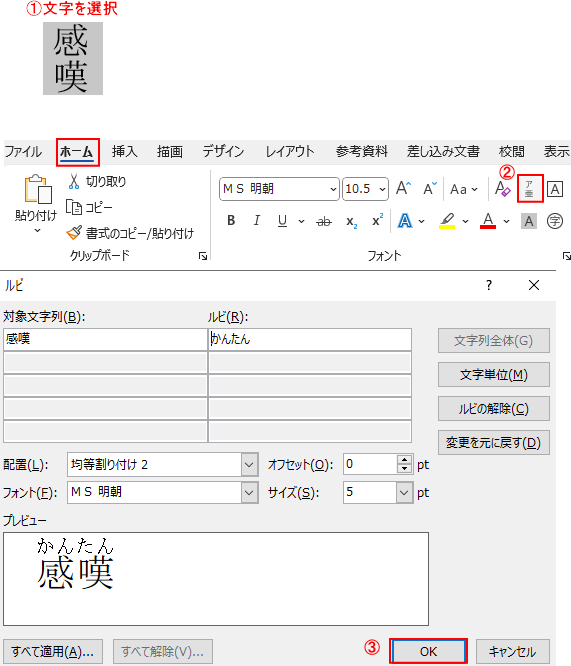Toggle Bold formatting
Image resolution: width=571 pixels, height=666 pixels.
231,220
